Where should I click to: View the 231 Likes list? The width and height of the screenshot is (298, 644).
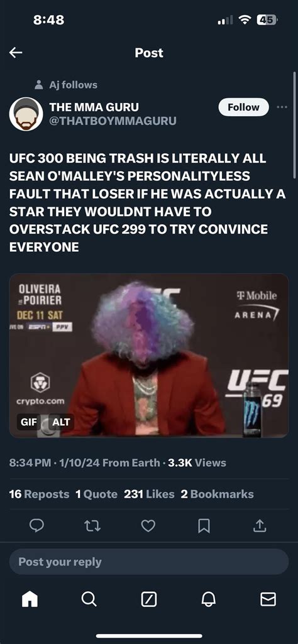149,494
